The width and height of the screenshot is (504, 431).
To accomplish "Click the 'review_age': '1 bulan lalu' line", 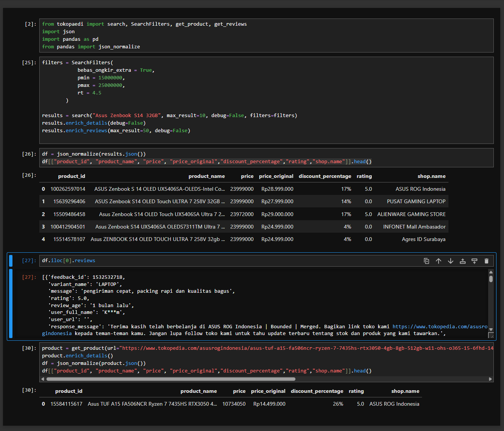I will coord(91,305).
